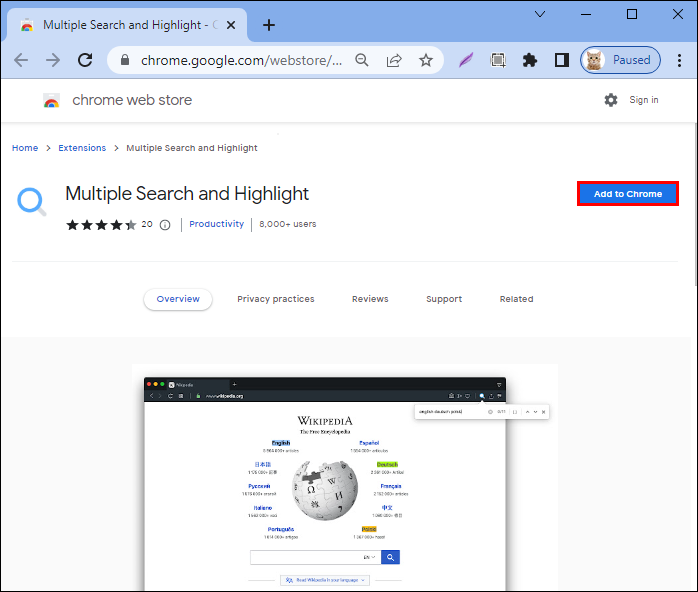Reload the current page
Screen dimensions: 698x592
click(85, 60)
